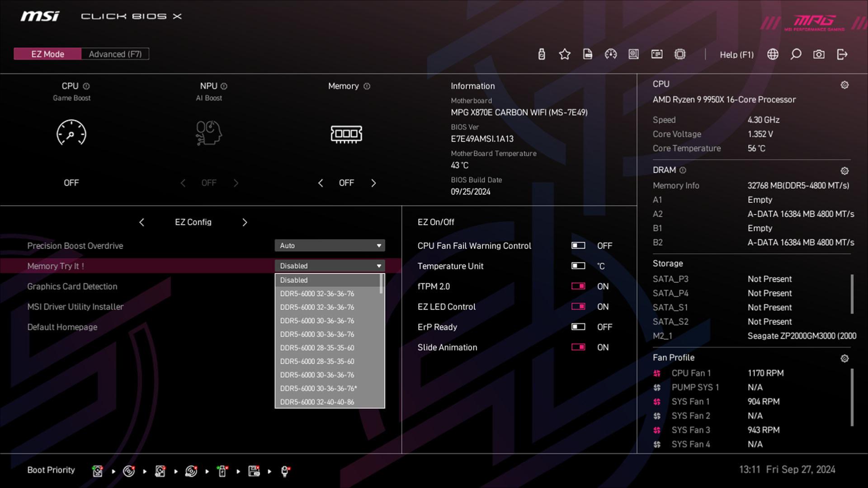Click Memory profile right arrow
The image size is (868, 488).
click(x=373, y=183)
